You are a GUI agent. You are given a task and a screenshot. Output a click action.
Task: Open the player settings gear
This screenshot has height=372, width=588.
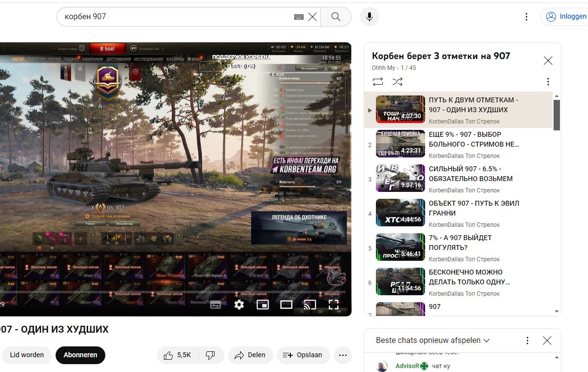(x=239, y=305)
